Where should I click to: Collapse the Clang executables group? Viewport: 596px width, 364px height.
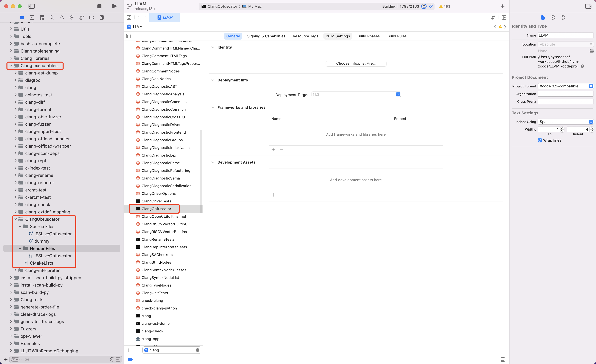(11, 66)
